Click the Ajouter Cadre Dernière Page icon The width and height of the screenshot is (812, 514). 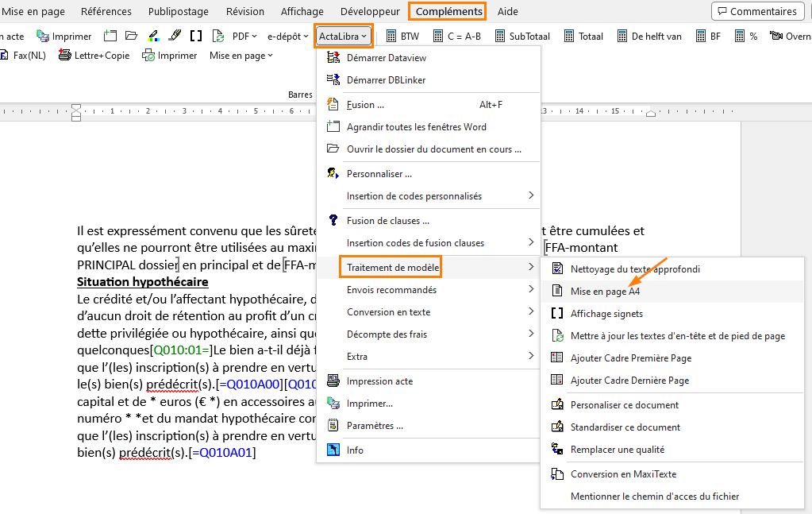pos(557,380)
